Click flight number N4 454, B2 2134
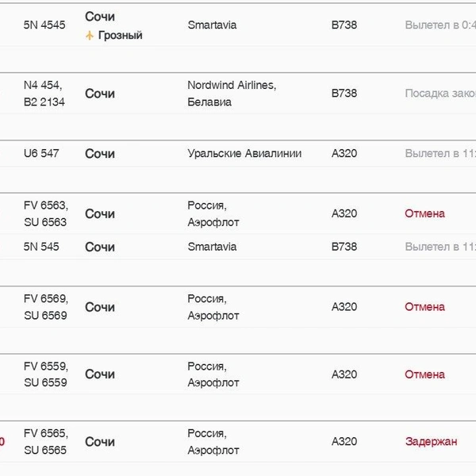 (44, 94)
